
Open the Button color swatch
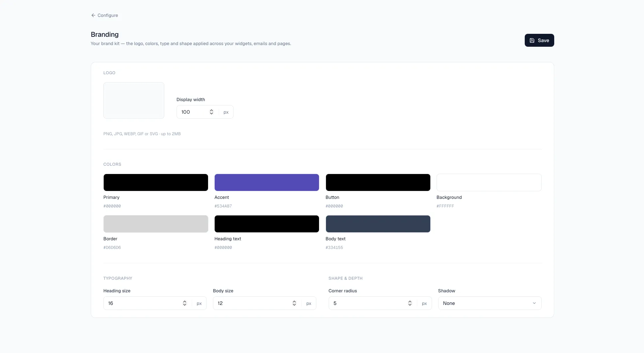click(378, 182)
